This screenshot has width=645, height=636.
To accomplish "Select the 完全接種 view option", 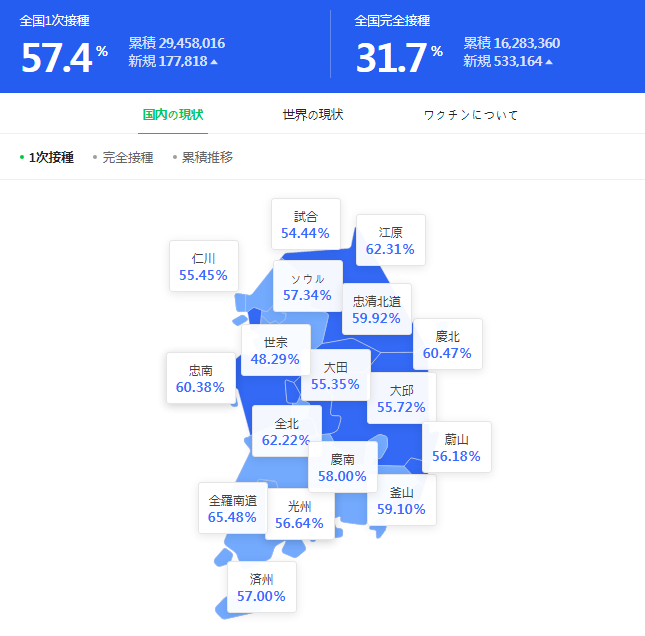I will click(127, 157).
